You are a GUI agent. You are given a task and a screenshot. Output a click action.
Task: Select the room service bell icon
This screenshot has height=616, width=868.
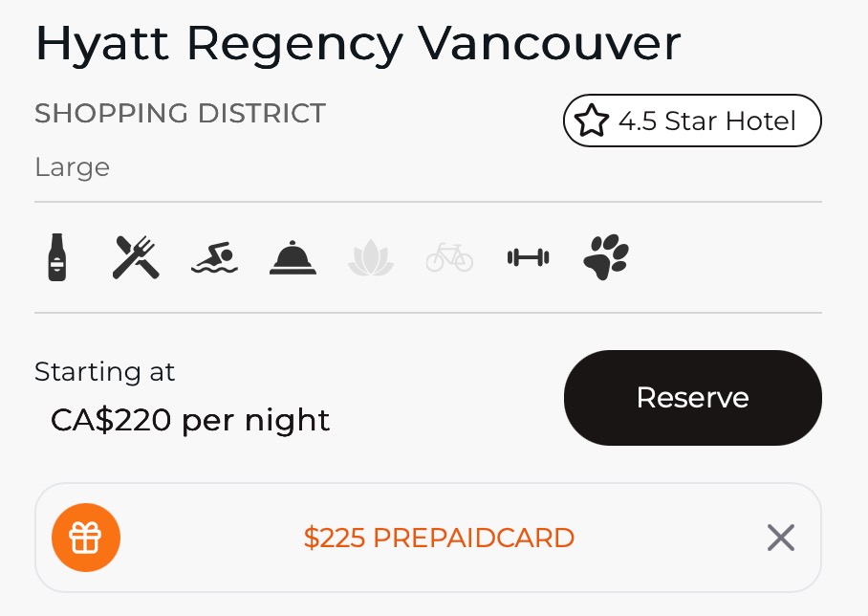[x=293, y=257]
